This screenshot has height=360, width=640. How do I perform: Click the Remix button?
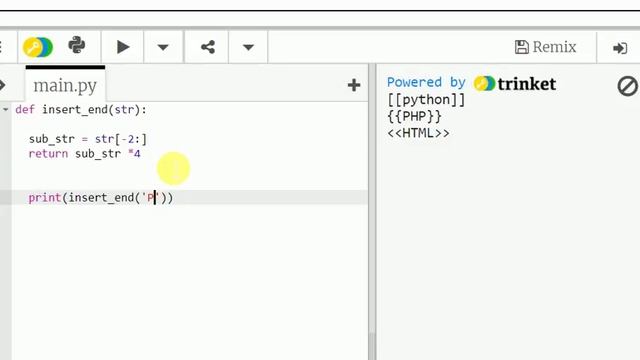tap(545, 47)
